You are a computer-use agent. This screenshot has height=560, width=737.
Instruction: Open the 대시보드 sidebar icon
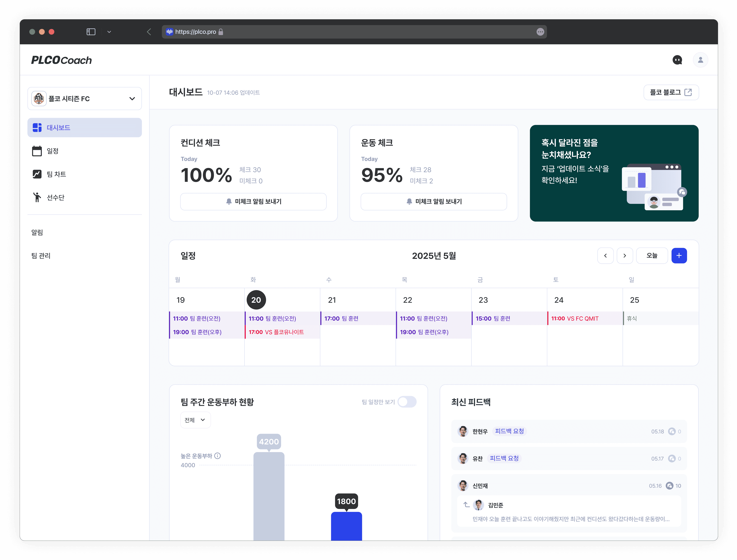point(37,127)
